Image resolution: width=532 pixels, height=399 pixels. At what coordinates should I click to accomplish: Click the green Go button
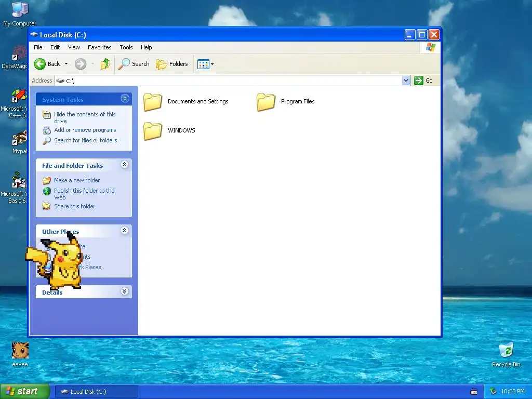tap(423, 81)
